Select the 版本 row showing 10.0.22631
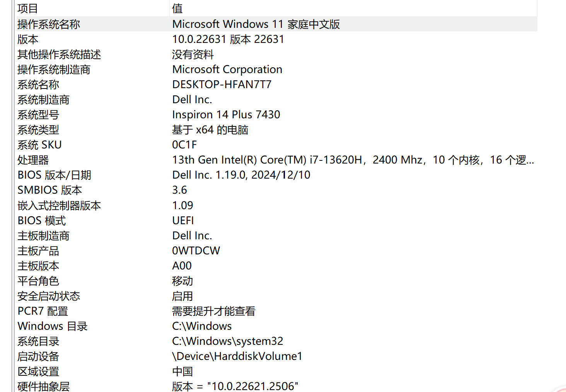This screenshot has width=566, height=392. [x=28, y=39]
